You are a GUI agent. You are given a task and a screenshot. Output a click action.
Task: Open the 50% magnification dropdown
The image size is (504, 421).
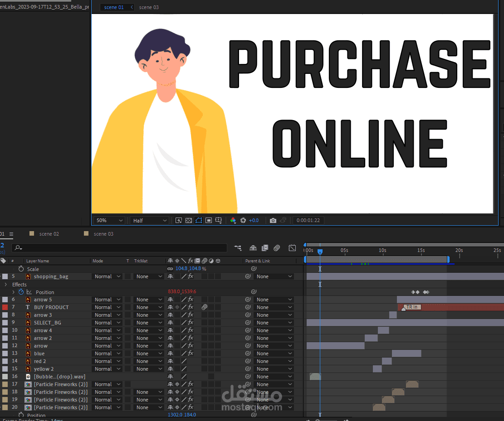click(x=109, y=220)
